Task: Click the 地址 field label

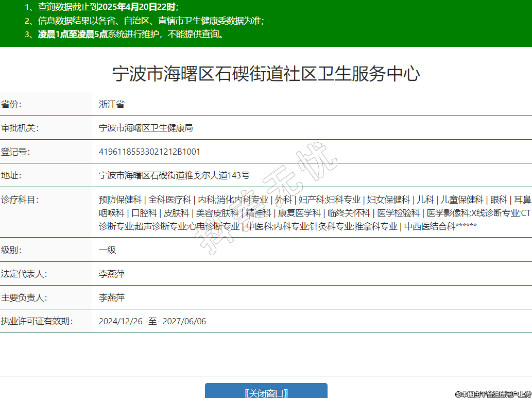Action: (x=11, y=175)
